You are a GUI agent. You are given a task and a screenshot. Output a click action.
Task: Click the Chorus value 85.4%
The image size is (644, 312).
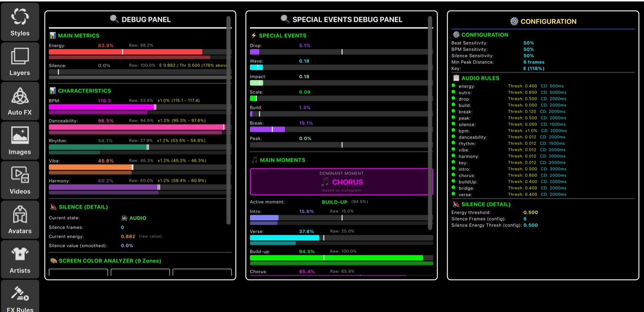[x=307, y=272]
